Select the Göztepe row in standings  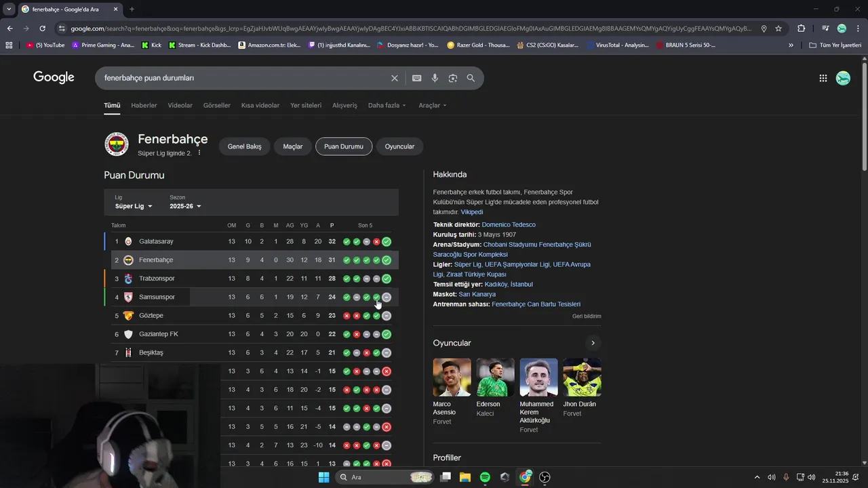pos(251,316)
